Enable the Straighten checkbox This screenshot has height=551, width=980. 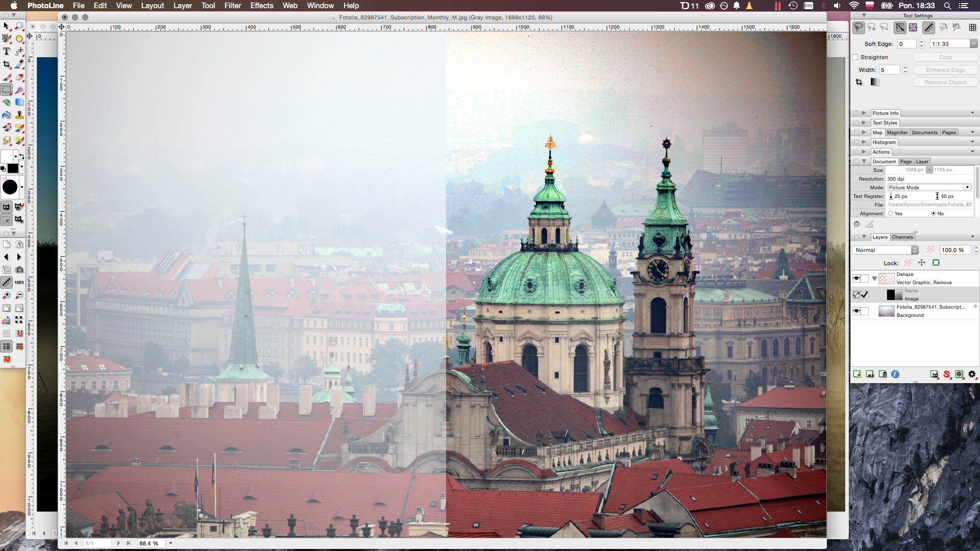pyautogui.click(x=855, y=57)
